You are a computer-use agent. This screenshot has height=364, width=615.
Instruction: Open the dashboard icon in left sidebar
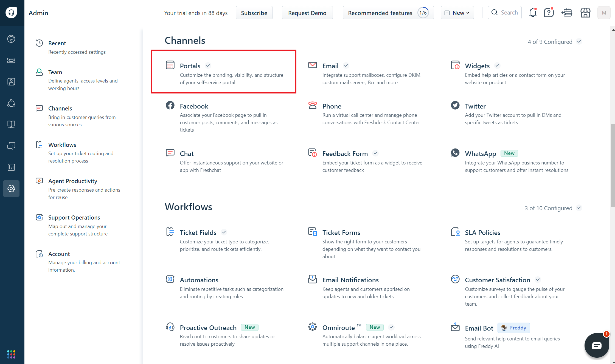click(11, 39)
